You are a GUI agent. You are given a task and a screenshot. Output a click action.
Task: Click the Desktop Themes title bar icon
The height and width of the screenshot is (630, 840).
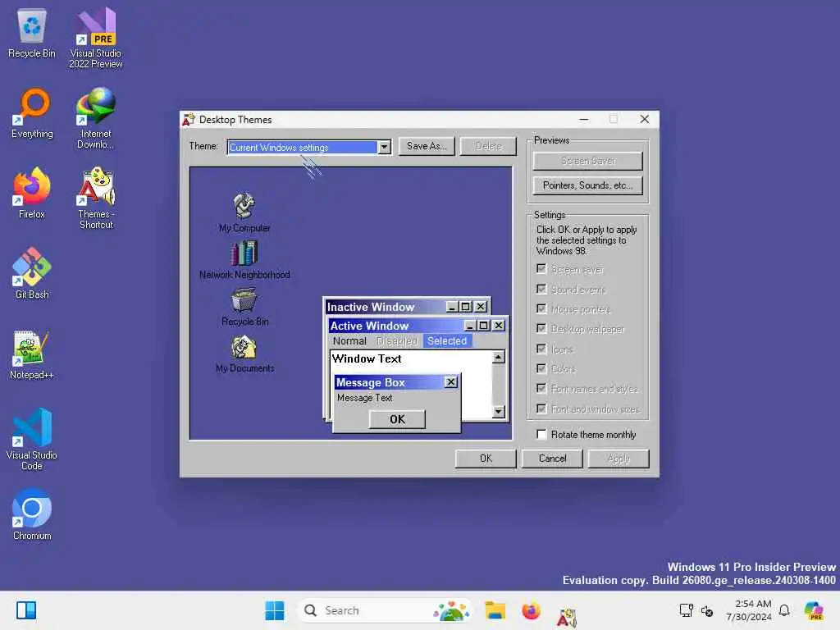[x=189, y=120]
